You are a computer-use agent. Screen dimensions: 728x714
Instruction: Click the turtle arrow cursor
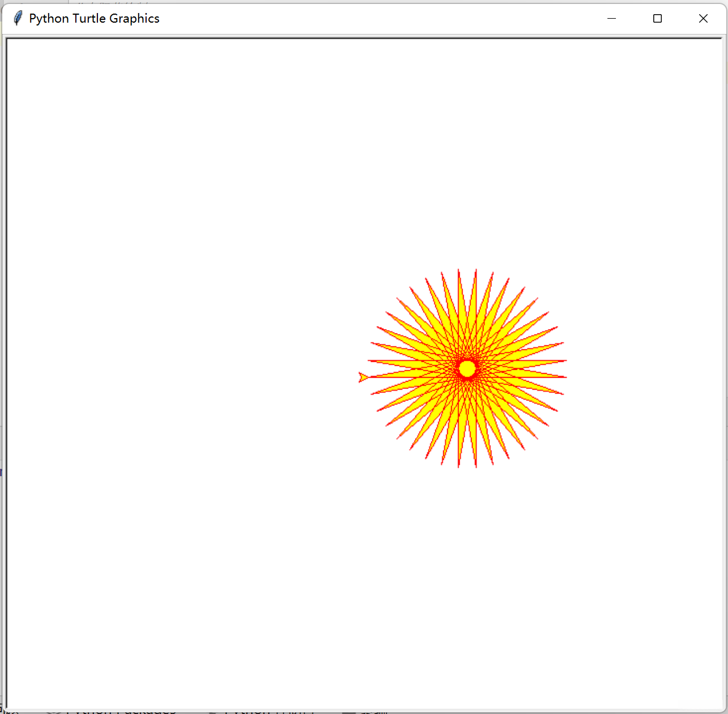click(363, 377)
